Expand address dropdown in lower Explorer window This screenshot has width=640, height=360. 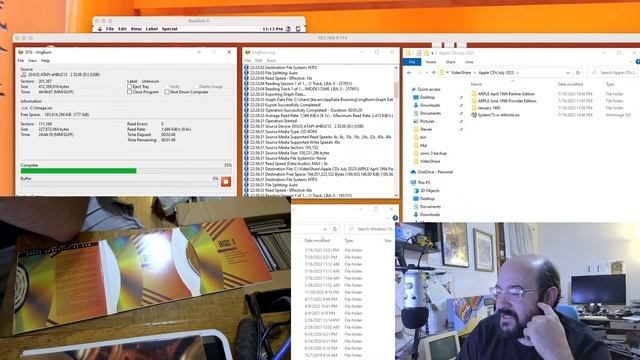(x=325, y=229)
